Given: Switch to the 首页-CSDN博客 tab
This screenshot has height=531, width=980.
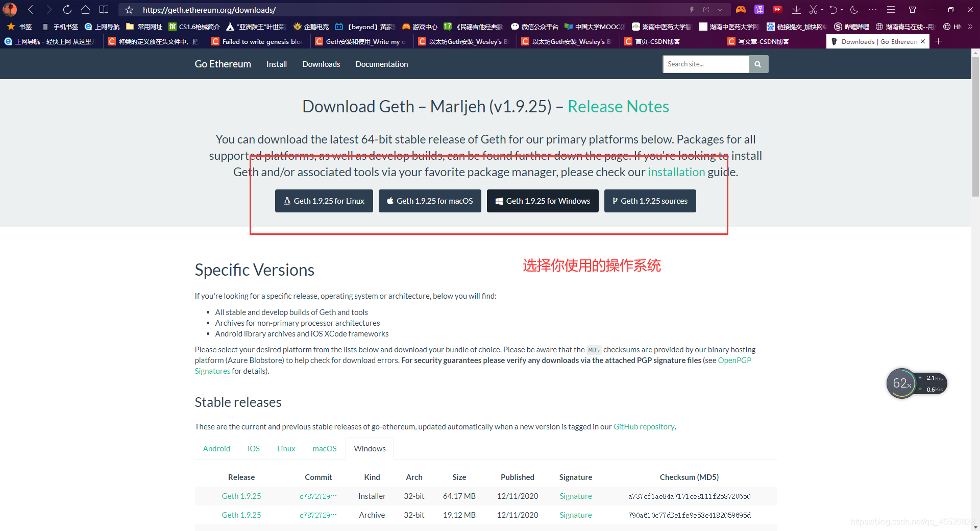Looking at the screenshot, I should (671, 41).
